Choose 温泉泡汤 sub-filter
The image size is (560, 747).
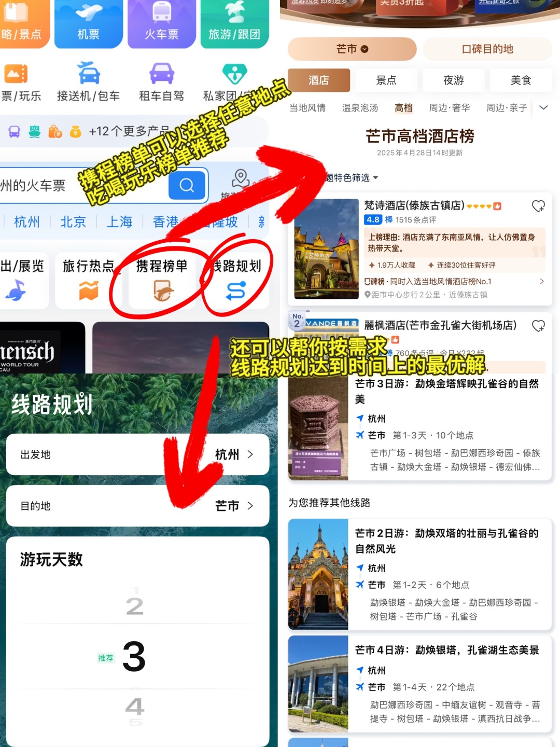[x=360, y=108]
